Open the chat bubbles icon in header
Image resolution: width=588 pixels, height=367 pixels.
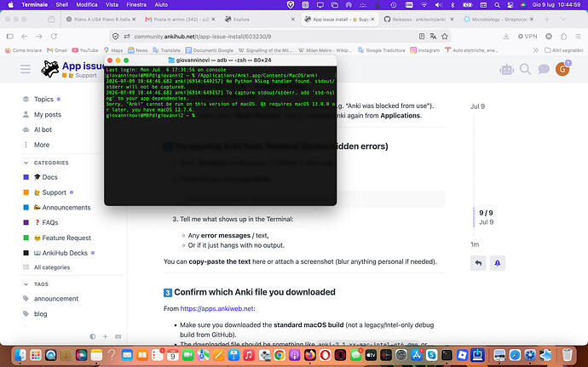pos(544,69)
